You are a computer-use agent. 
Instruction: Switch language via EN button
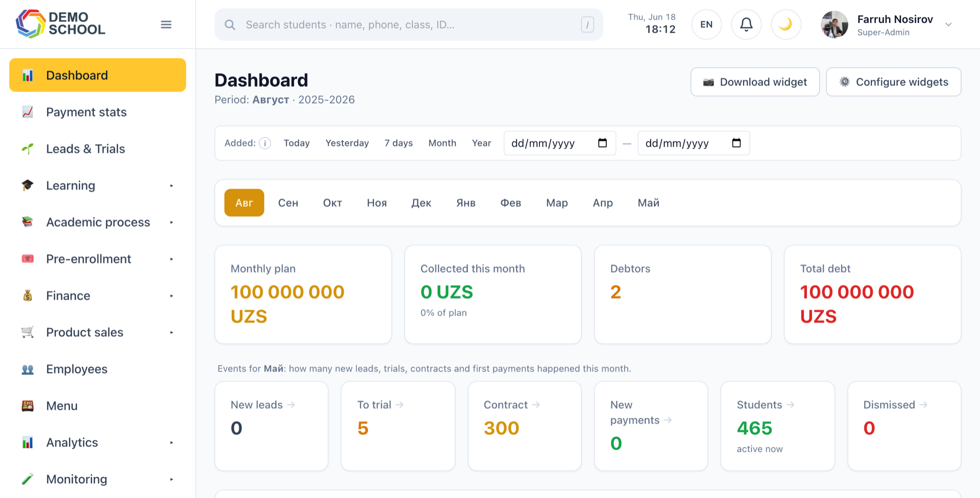point(706,24)
